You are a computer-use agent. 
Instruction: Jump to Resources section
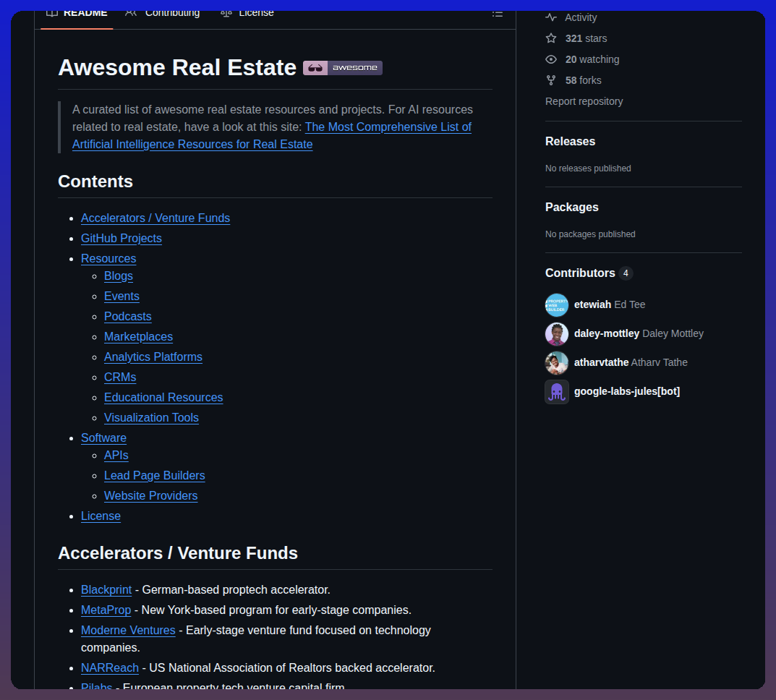tap(108, 259)
